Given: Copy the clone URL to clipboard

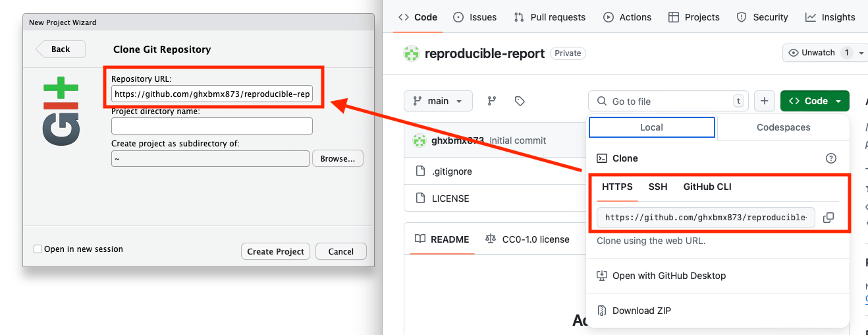Looking at the screenshot, I should tap(828, 218).
